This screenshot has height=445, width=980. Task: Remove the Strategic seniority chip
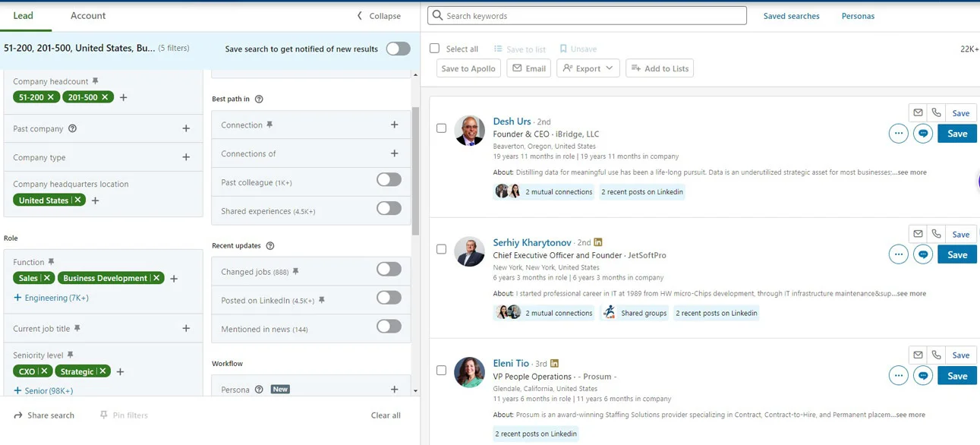point(102,371)
